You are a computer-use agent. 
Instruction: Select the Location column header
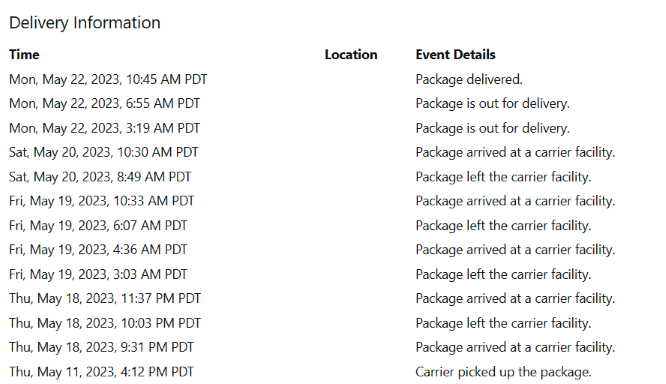351,55
